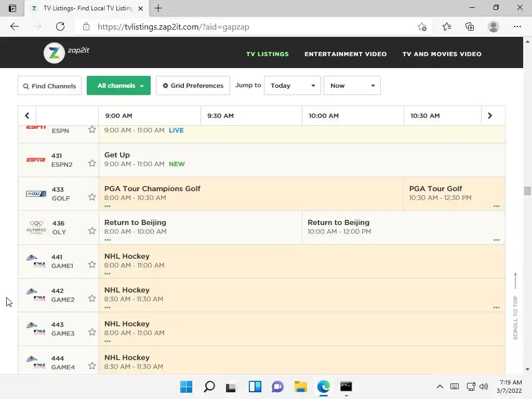Favorite the GAME3 channel star
532x399 pixels.
click(x=92, y=332)
